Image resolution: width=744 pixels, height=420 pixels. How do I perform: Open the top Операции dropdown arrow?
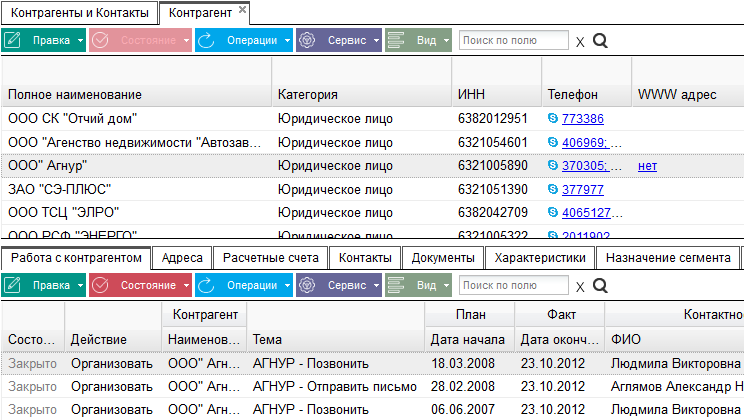287,41
